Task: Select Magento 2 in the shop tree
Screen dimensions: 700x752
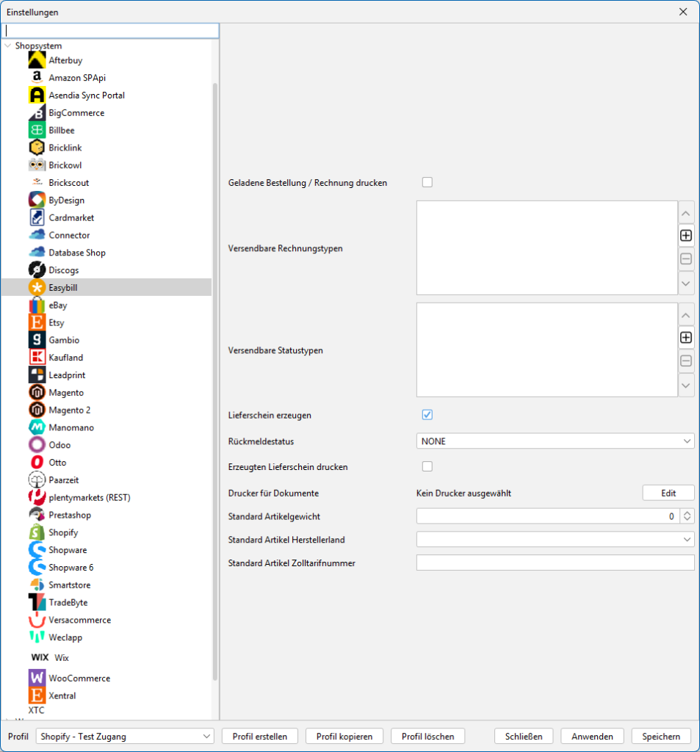Action: (70, 411)
